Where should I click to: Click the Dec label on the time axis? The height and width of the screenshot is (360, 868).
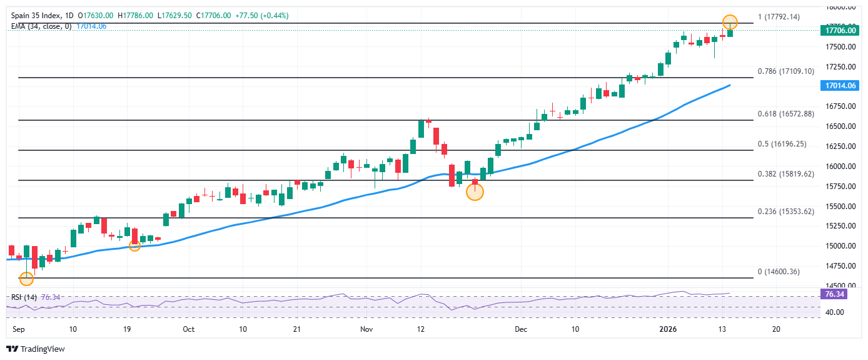pos(520,329)
